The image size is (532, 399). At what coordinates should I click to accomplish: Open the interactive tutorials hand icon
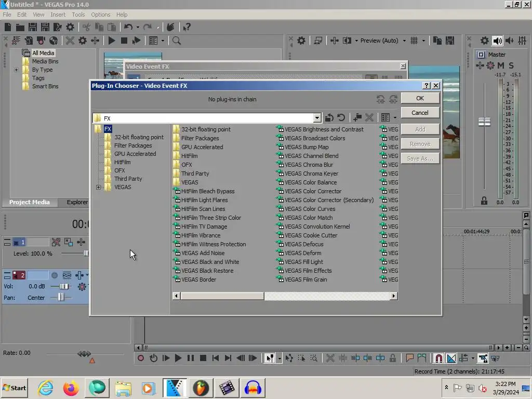[x=170, y=27]
